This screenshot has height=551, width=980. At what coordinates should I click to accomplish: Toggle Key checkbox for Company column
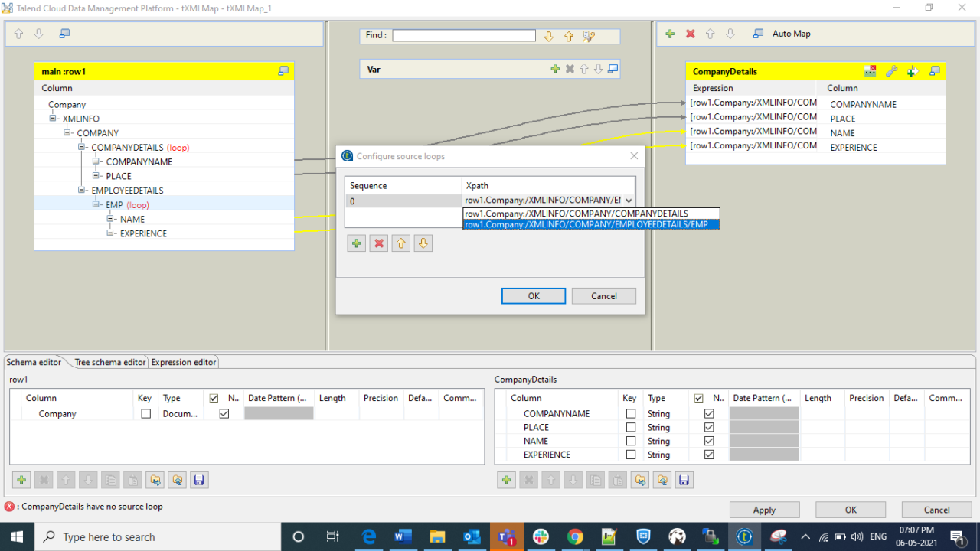(x=146, y=414)
